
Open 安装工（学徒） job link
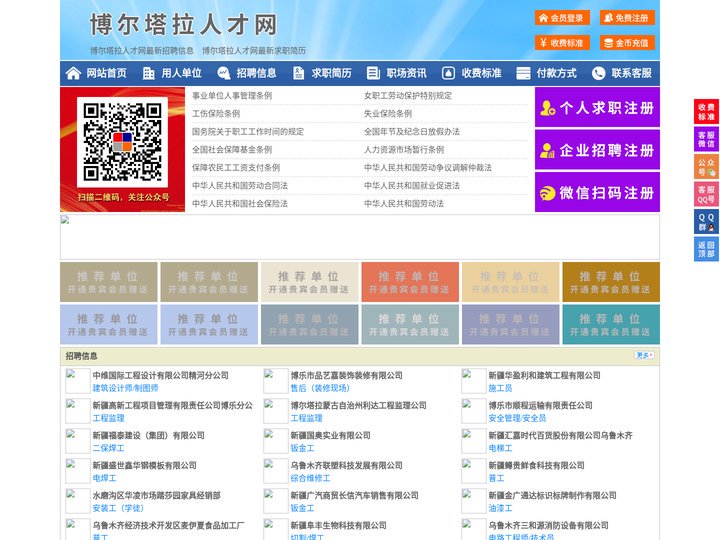118,508
